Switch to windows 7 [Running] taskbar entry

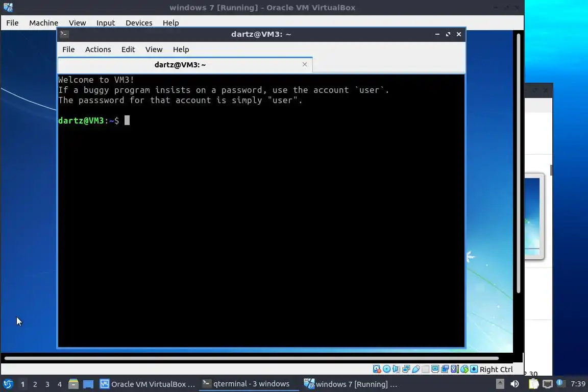click(350, 384)
